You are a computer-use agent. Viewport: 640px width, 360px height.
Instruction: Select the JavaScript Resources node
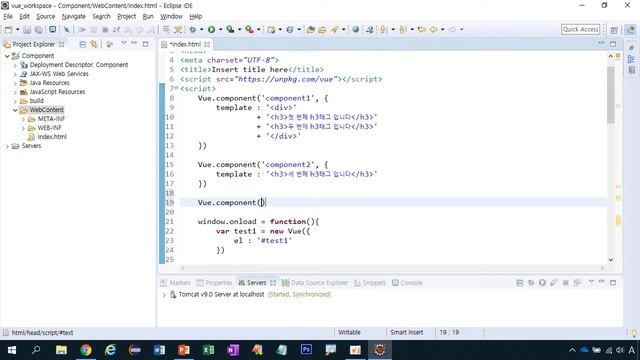(x=57, y=92)
